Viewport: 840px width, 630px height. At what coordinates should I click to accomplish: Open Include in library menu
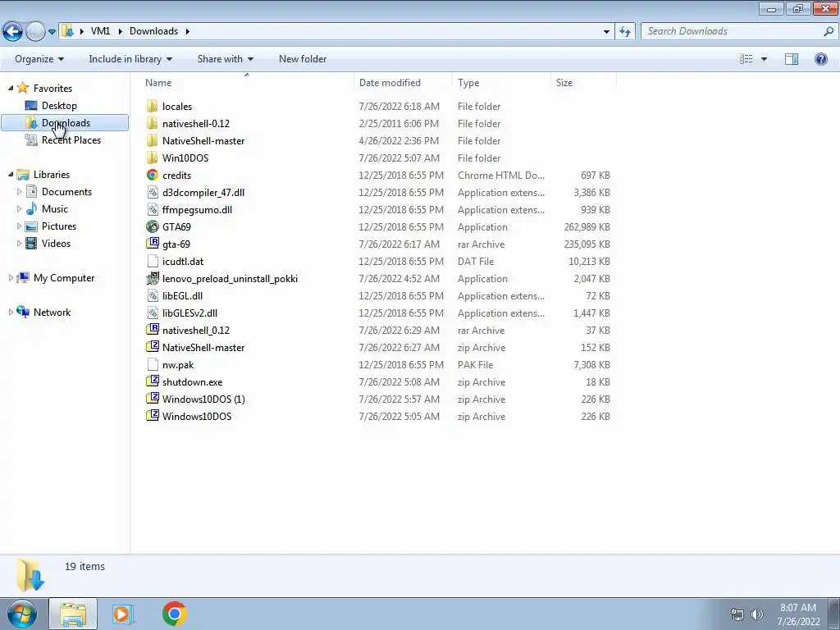(130, 59)
